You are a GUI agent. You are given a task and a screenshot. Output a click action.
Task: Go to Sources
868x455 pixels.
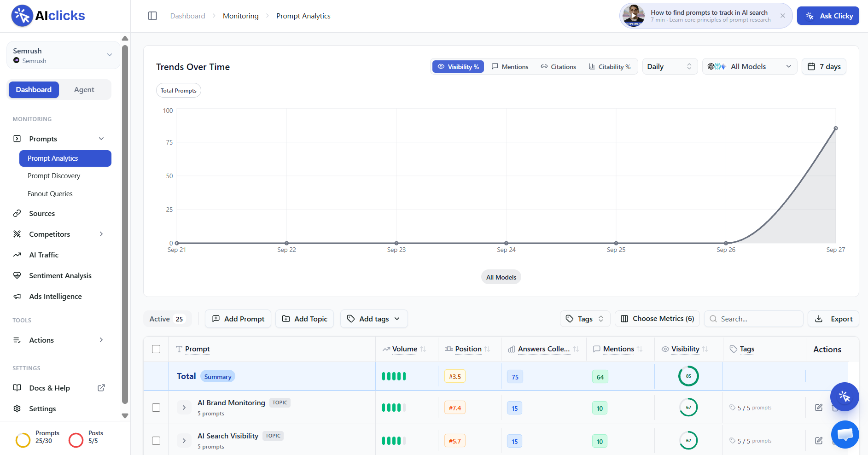pyautogui.click(x=42, y=214)
